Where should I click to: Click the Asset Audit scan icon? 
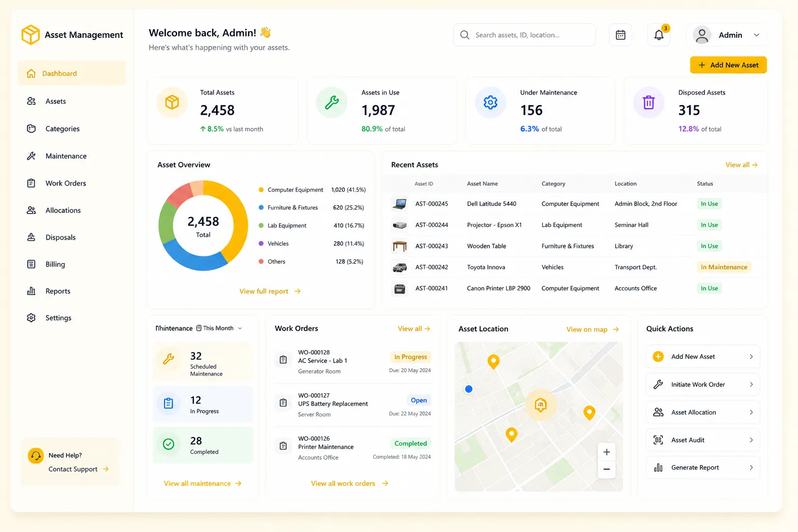[x=658, y=440]
